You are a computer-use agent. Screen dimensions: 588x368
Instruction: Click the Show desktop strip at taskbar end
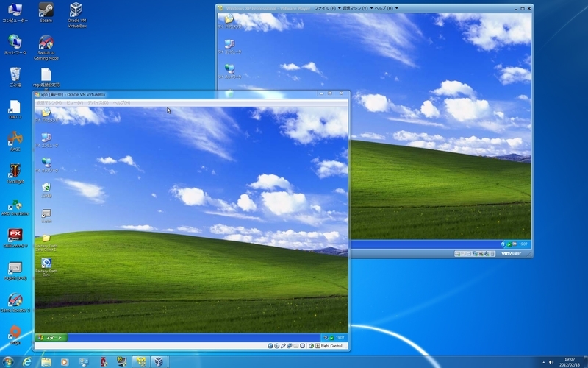click(585, 362)
